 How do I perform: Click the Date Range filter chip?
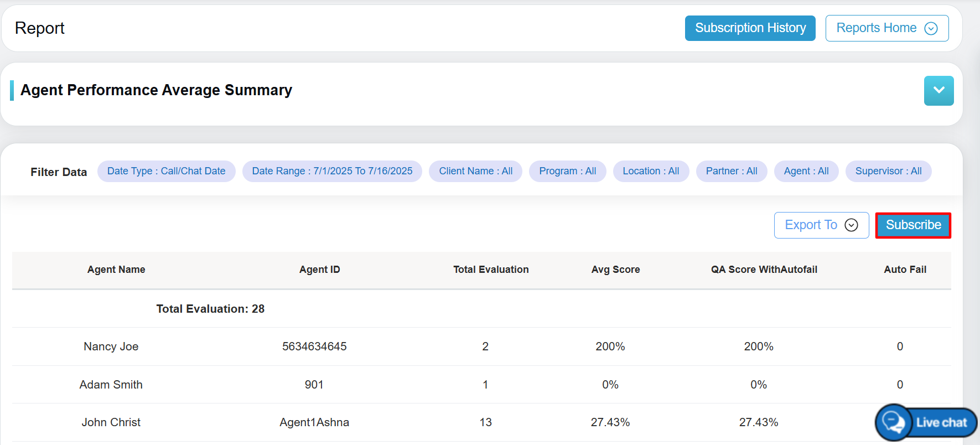(x=332, y=172)
